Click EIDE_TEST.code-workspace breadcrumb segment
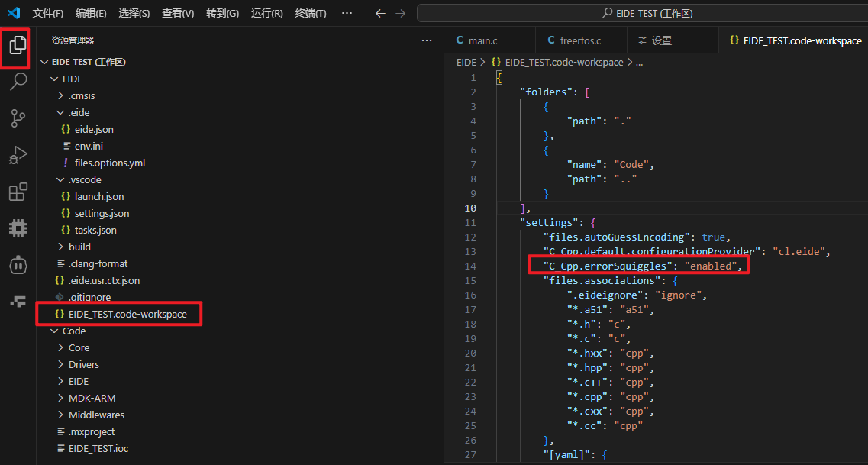 [x=564, y=63]
